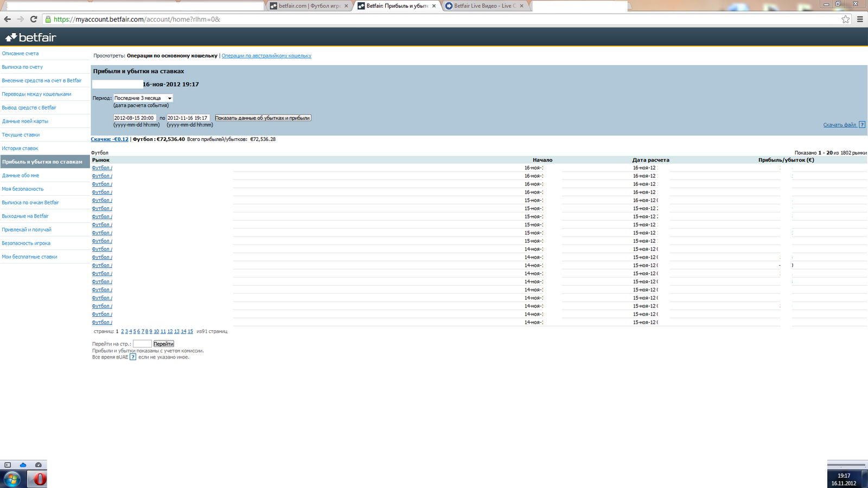Click the Opera Turbo speedometer icon

click(x=39, y=465)
